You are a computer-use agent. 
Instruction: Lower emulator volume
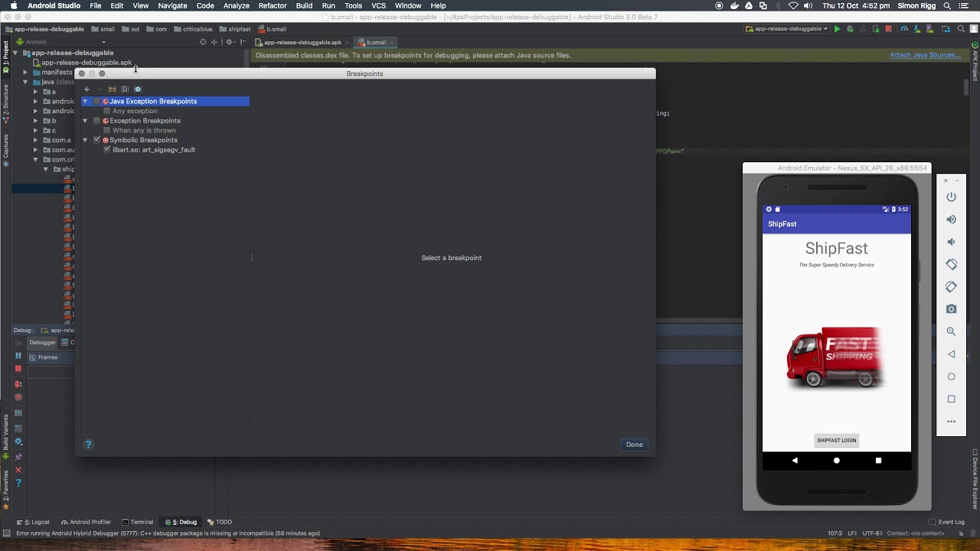click(951, 242)
